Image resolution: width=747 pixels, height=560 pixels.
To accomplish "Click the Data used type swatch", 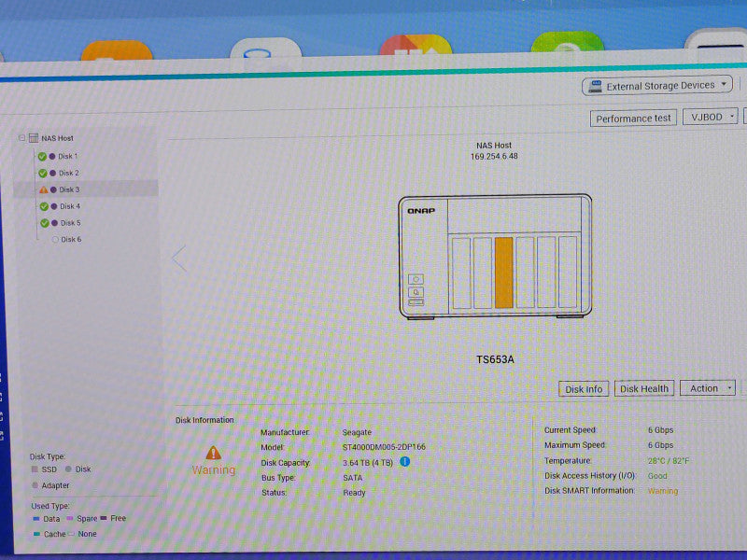I will click(35, 519).
